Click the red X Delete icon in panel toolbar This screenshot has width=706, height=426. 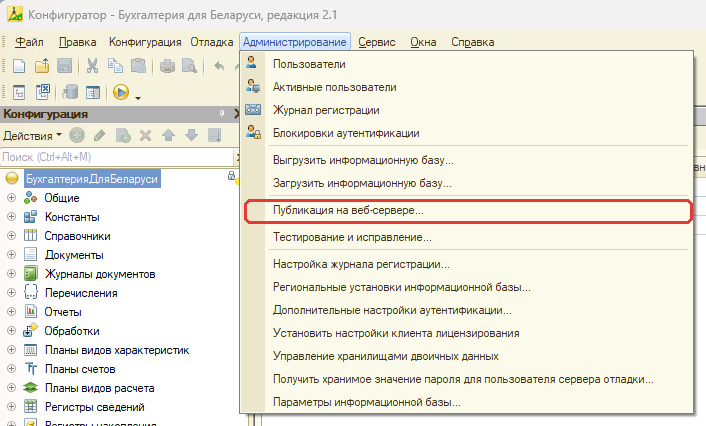[145, 135]
